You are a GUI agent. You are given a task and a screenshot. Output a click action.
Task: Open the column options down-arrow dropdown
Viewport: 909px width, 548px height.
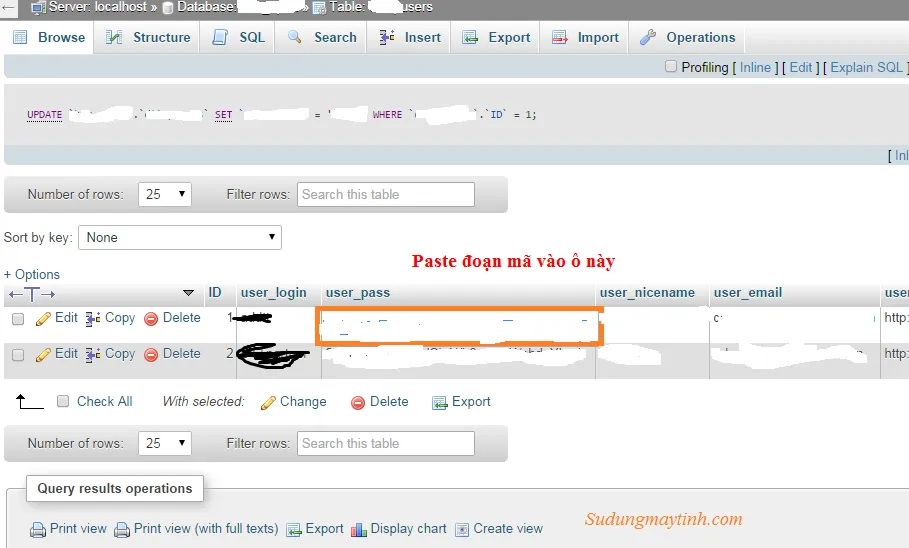coord(188,293)
